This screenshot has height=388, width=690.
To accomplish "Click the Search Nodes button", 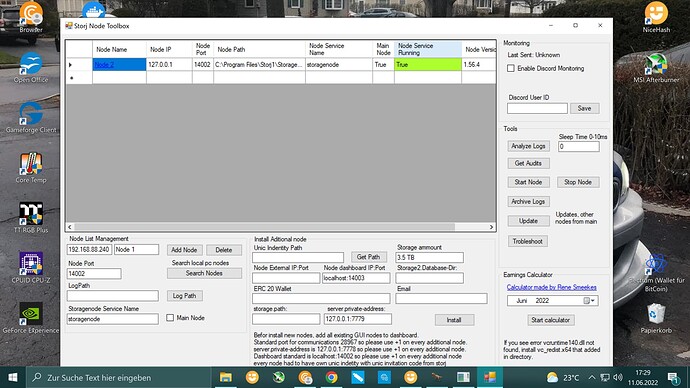I will click(x=204, y=273).
